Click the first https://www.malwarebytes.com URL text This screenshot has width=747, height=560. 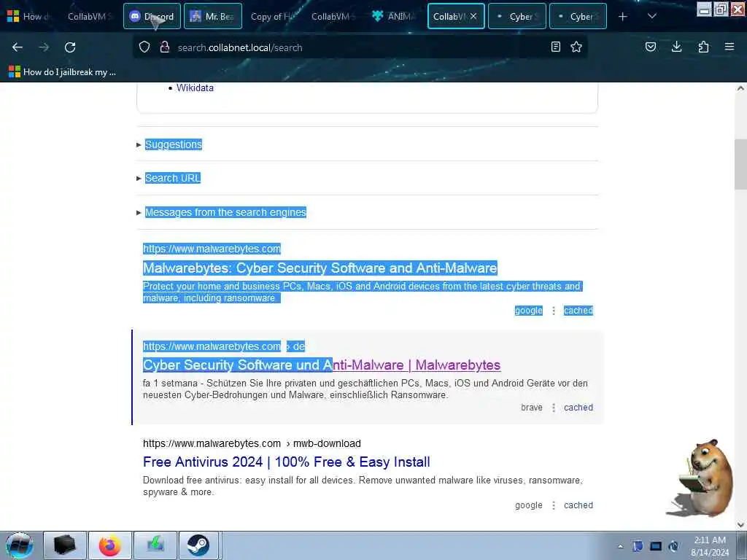coord(212,249)
